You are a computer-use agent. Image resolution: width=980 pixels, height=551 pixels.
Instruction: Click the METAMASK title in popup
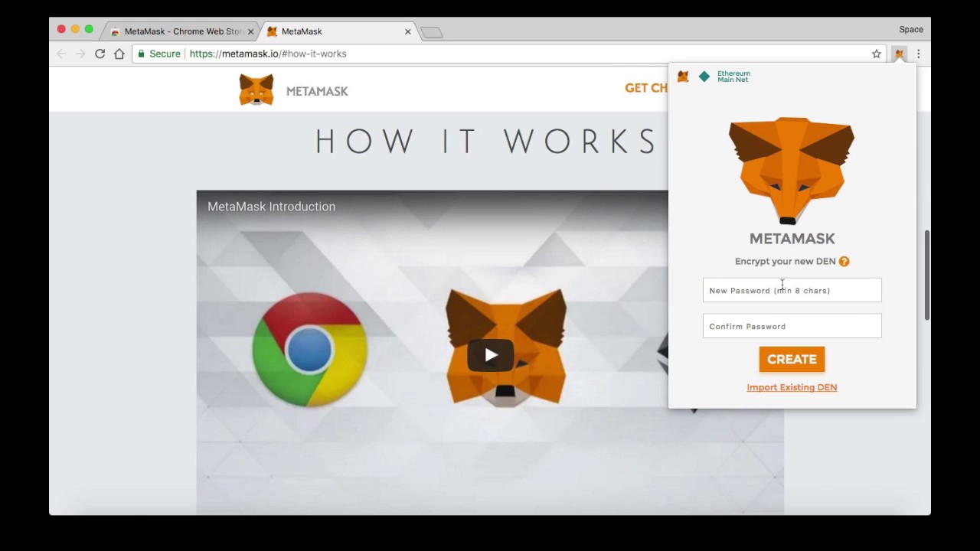point(792,239)
